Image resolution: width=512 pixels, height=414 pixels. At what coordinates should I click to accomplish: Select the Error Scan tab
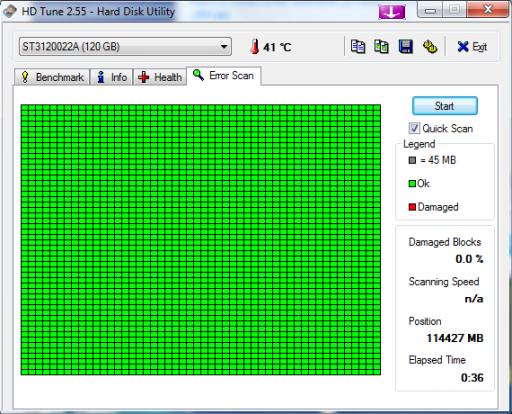pyautogui.click(x=224, y=76)
